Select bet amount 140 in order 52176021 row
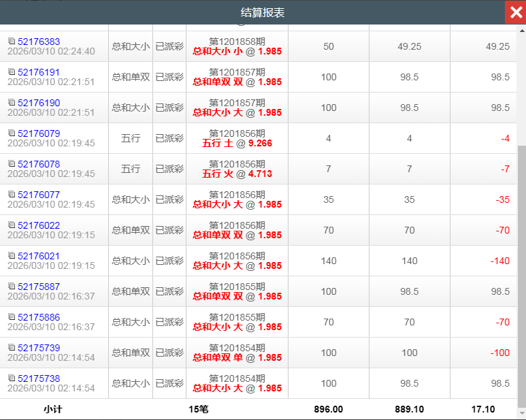Viewport: 526px width, 420px height. point(329,261)
